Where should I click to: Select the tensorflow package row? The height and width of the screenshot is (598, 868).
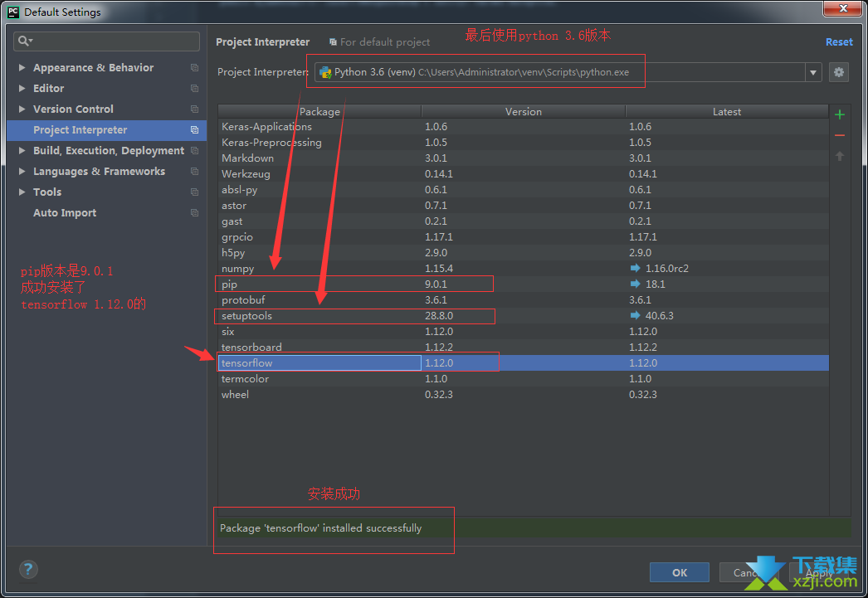click(523, 363)
